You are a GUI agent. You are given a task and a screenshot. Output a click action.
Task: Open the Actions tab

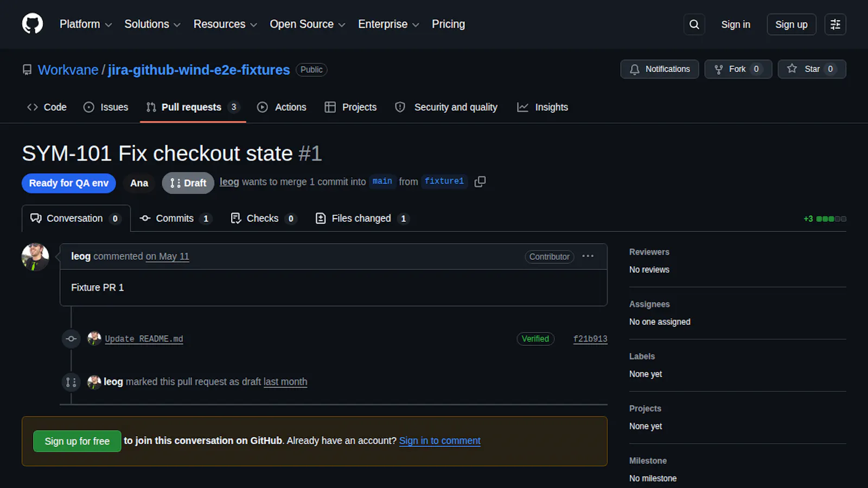[282, 107]
